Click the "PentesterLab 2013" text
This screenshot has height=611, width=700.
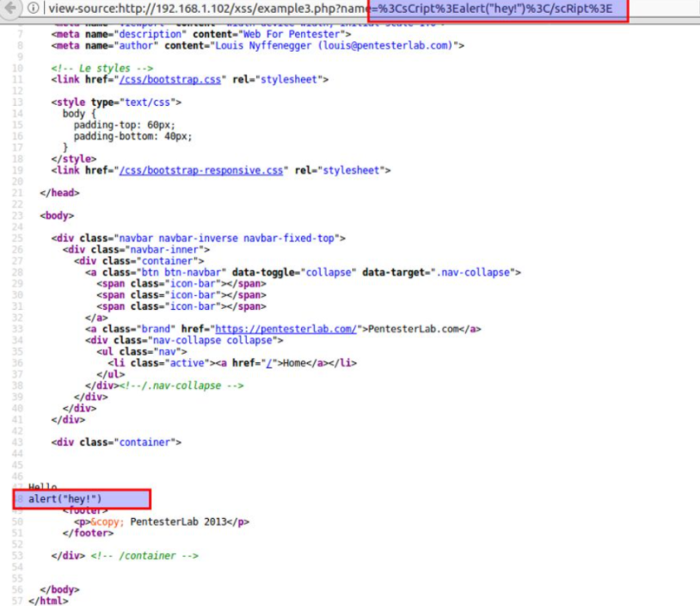[179, 522]
